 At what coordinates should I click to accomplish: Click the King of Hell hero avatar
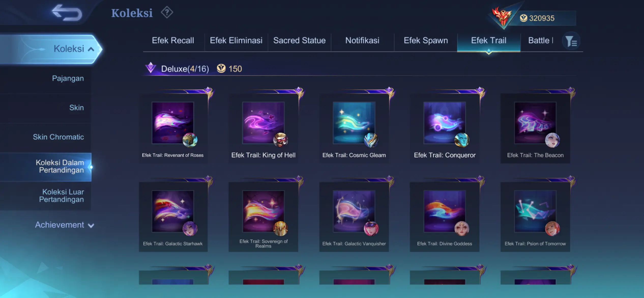281,140
